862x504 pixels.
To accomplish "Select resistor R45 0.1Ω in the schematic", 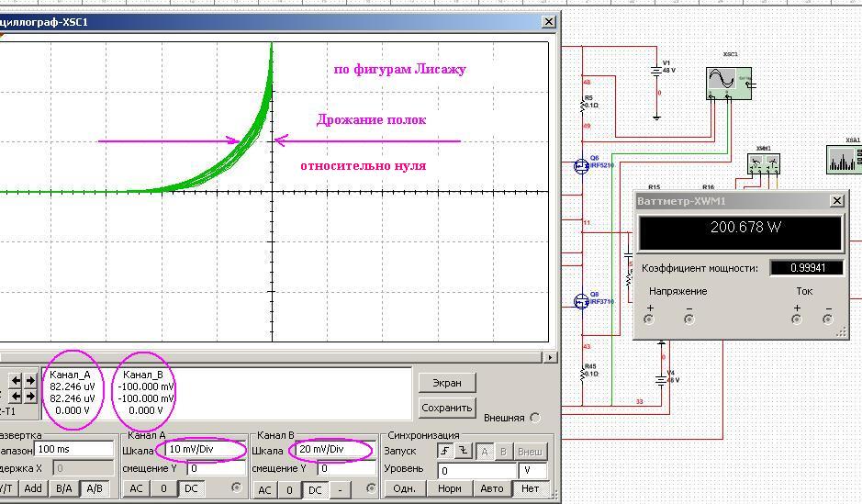I will [583, 374].
